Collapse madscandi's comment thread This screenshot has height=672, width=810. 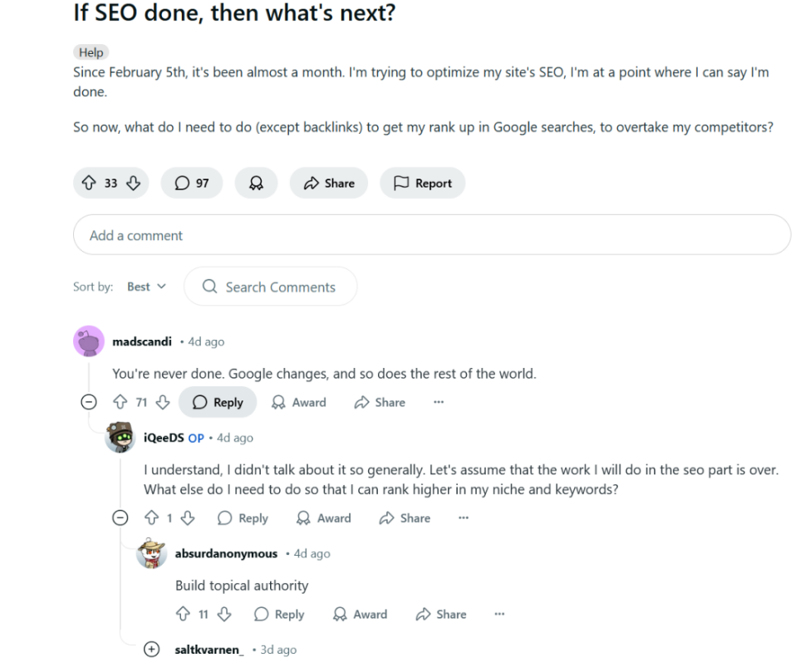pyautogui.click(x=88, y=402)
